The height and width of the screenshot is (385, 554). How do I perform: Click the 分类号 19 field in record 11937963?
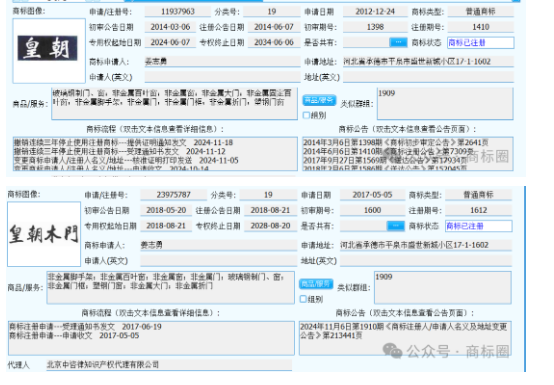click(x=272, y=12)
